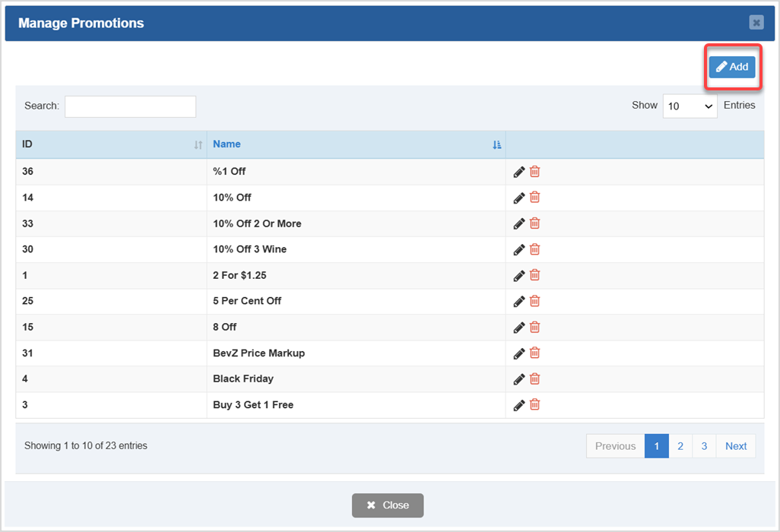The height and width of the screenshot is (532, 780).
Task: Go to page 2 of promotions
Action: [680, 445]
